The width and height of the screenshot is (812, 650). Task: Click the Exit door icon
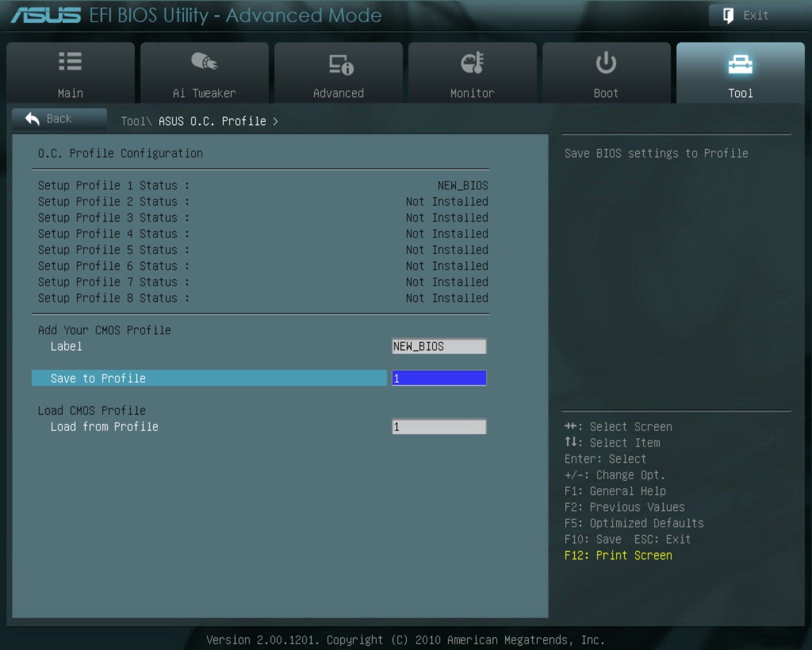pos(728,15)
